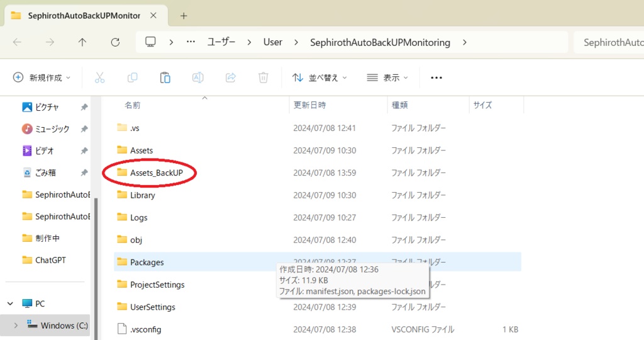This screenshot has width=644, height=340.
Task: Open the 新規作成 dropdown
Action: coord(42,77)
